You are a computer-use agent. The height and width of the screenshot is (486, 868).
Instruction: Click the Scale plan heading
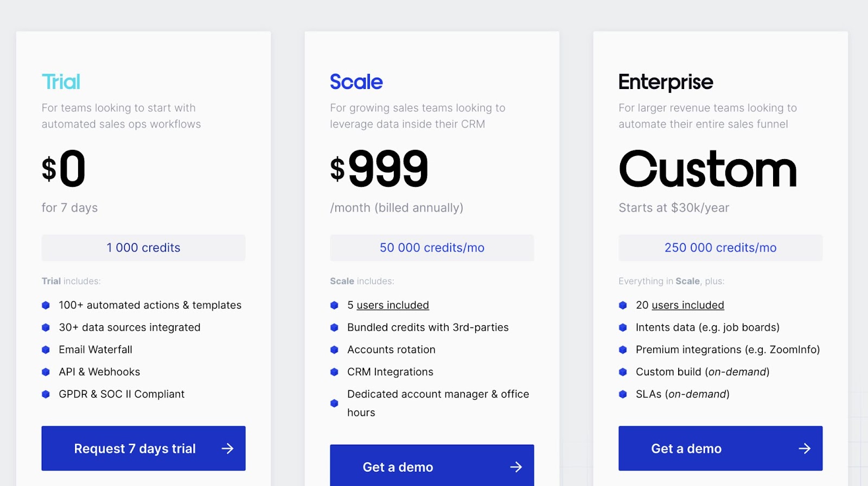click(356, 82)
